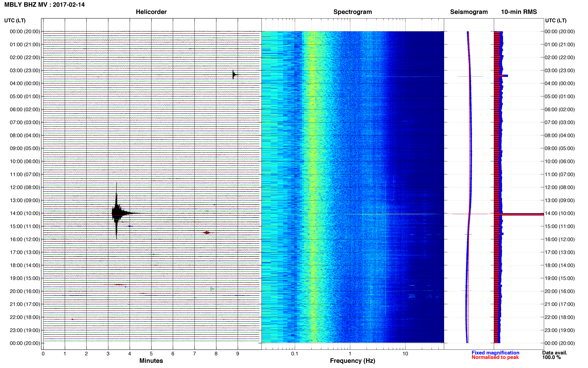Click the 'Data avail.' label
The height and width of the screenshot is (368, 588).
555,353
